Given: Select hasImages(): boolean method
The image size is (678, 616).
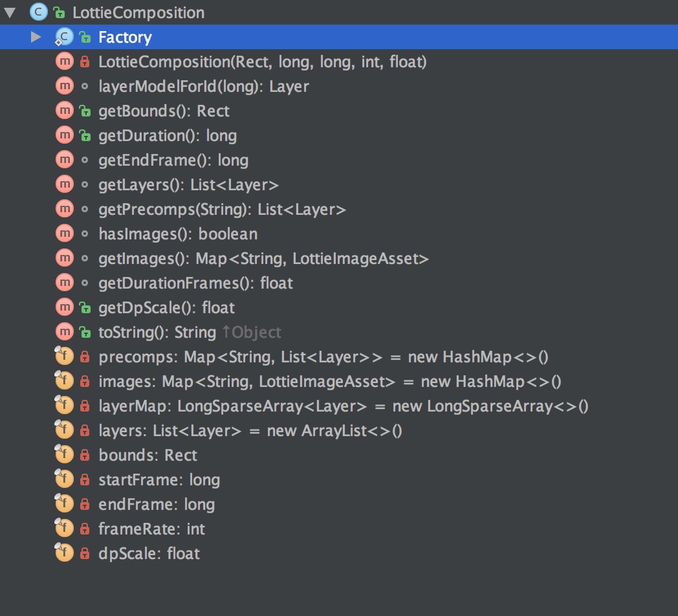Looking at the screenshot, I should click(x=178, y=234).
